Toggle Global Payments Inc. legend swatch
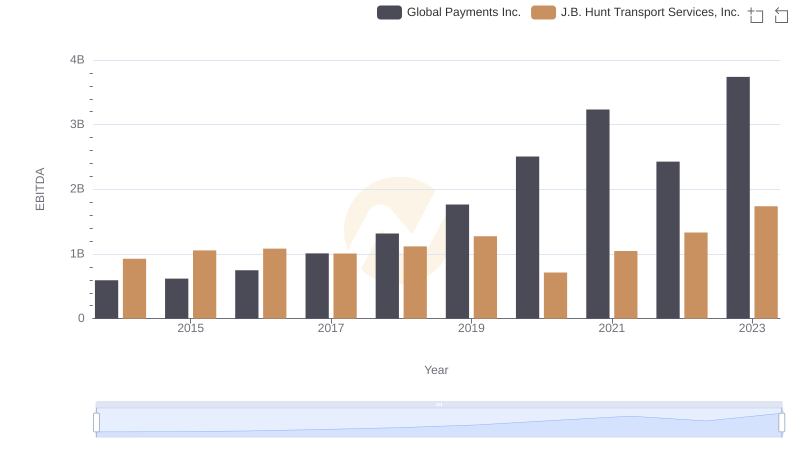Screen dimensions: 800x461 tap(389, 12)
